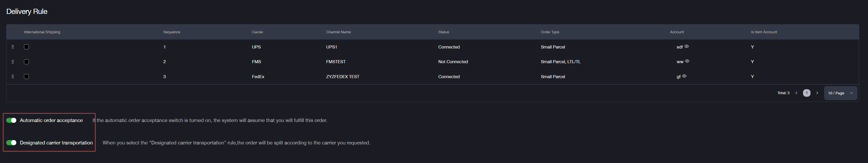This screenshot has height=163, width=868.
Task: Click the drag handle for FMS row
Action: click(x=13, y=62)
